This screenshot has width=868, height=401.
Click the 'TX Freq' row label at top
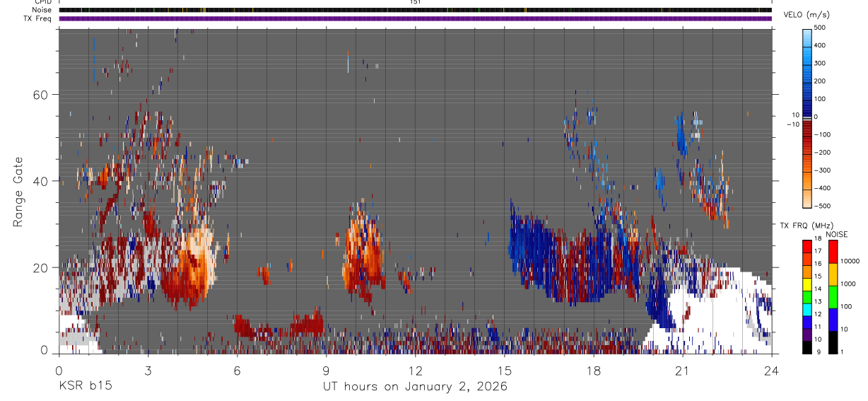(39, 18)
